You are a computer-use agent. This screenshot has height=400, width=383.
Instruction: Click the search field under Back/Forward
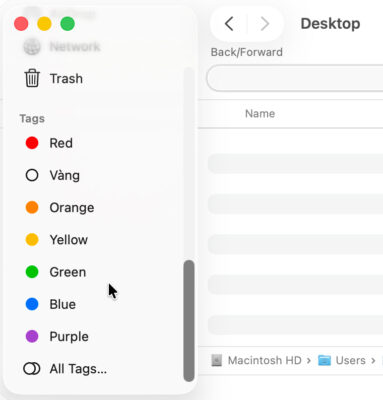click(x=295, y=78)
